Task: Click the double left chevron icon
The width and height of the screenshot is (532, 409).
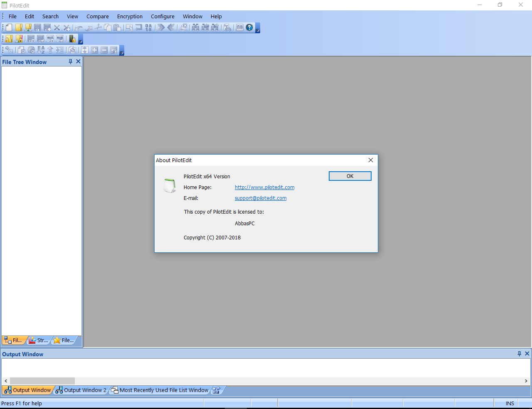Action: tap(170, 27)
